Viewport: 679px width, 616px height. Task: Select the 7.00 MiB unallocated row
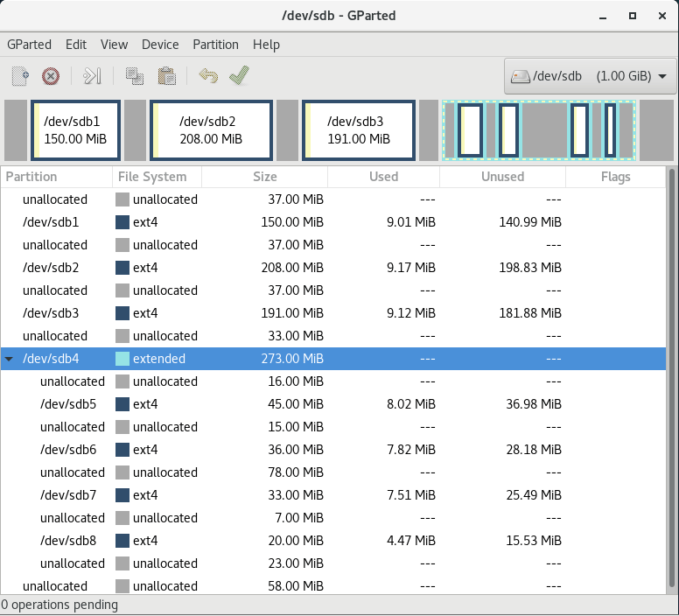click(333, 518)
